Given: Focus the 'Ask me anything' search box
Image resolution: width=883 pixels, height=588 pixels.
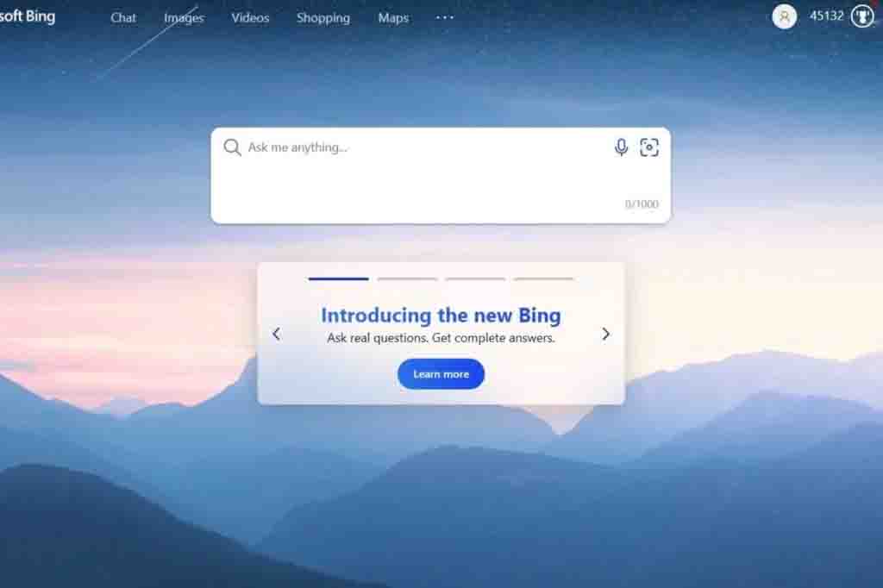Looking at the screenshot, I should pyautogui.click(x=441, y=176).
